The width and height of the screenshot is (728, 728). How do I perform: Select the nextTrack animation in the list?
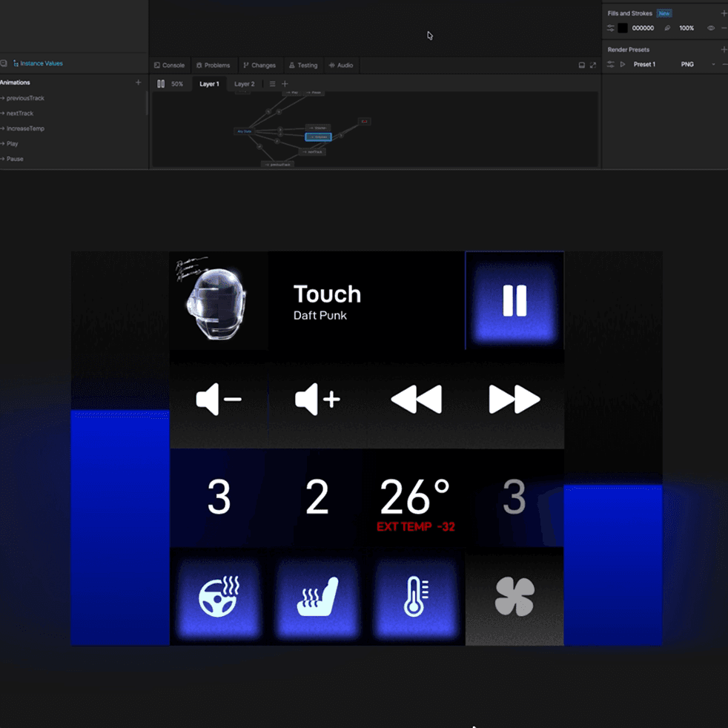click(19, 113)
